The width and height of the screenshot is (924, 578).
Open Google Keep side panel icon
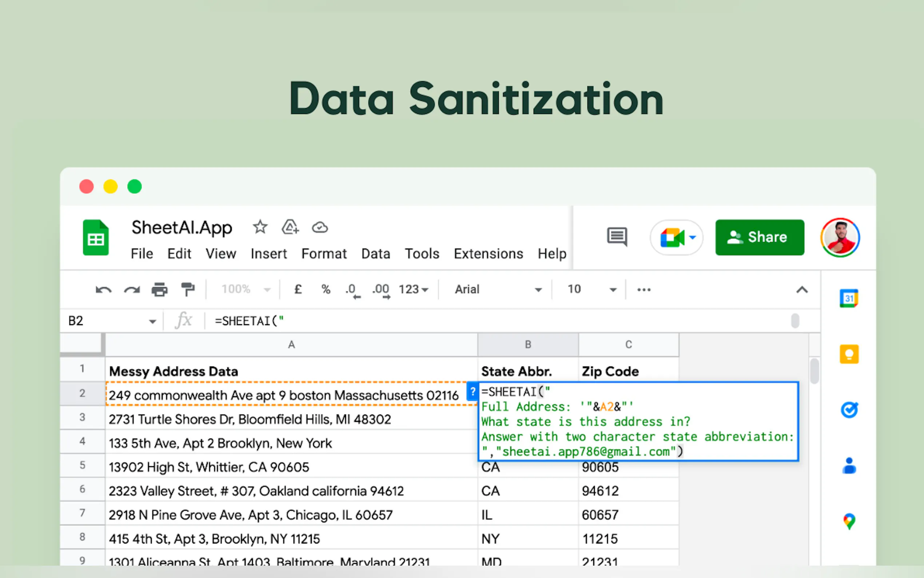[x=849, y=354]
